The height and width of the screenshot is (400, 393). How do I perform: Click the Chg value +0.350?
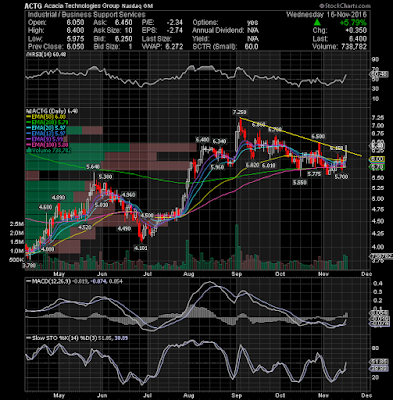[x=356, y=31]
